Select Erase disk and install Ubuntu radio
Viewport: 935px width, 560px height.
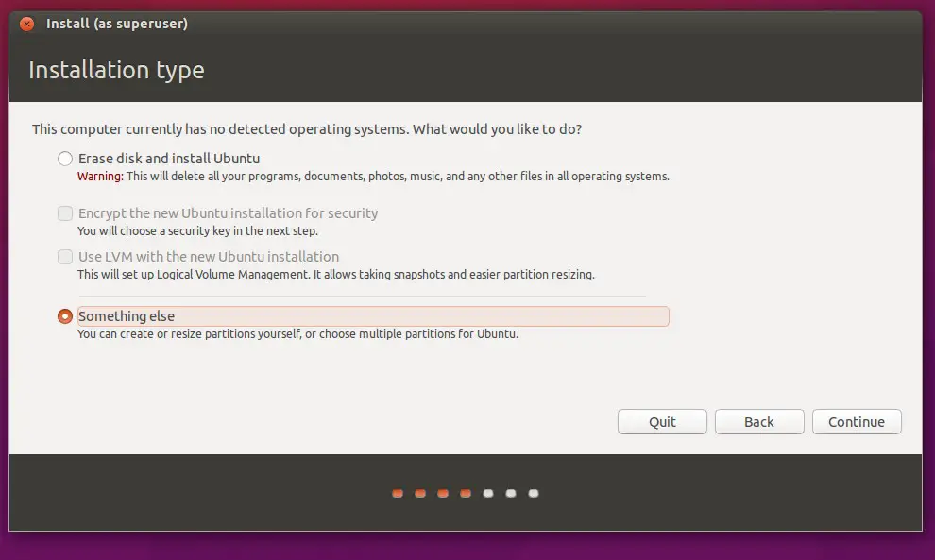(65, 159)
